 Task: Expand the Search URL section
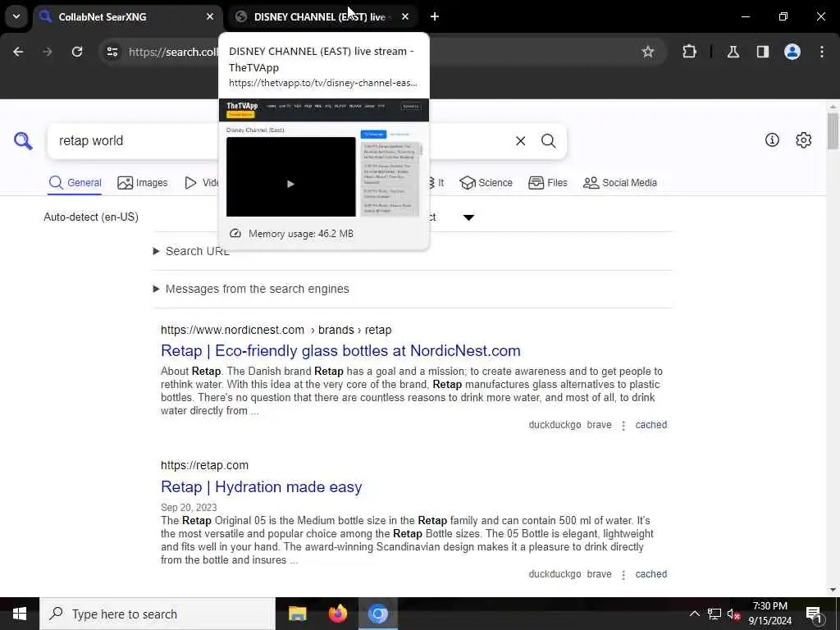(191, 251)
